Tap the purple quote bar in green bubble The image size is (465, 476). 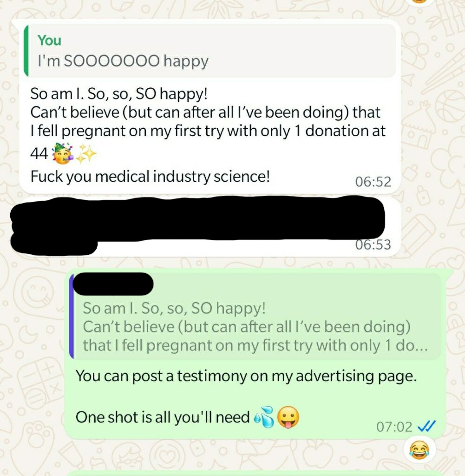(x=71, y=316)
